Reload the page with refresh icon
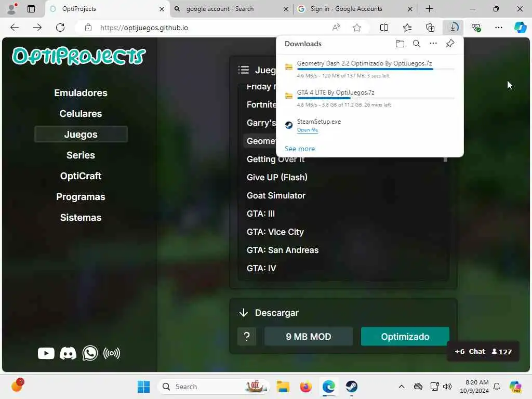This screenshot has height=399, width=532. tap(60, 28)
